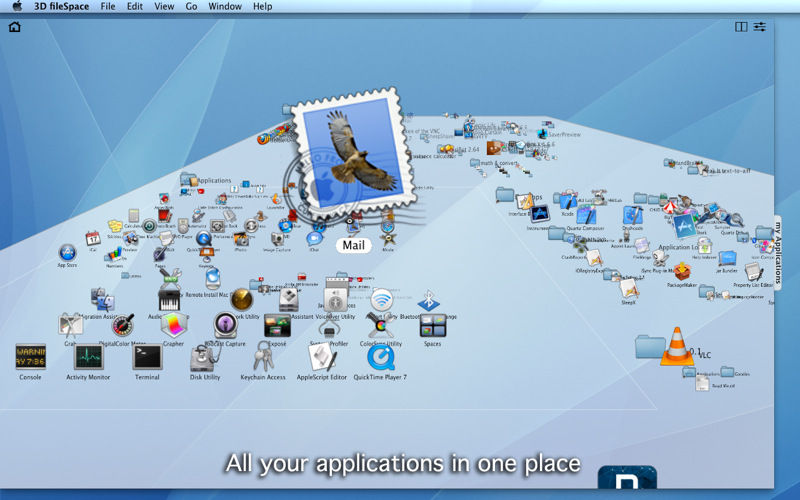Launch AppleScript Editor icon
The image size is (800, 500).
pos(322,357)
